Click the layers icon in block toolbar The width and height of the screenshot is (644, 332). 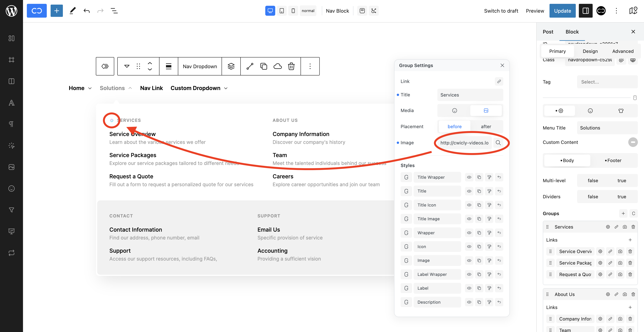pyautogui.click(x=231, y=66)
